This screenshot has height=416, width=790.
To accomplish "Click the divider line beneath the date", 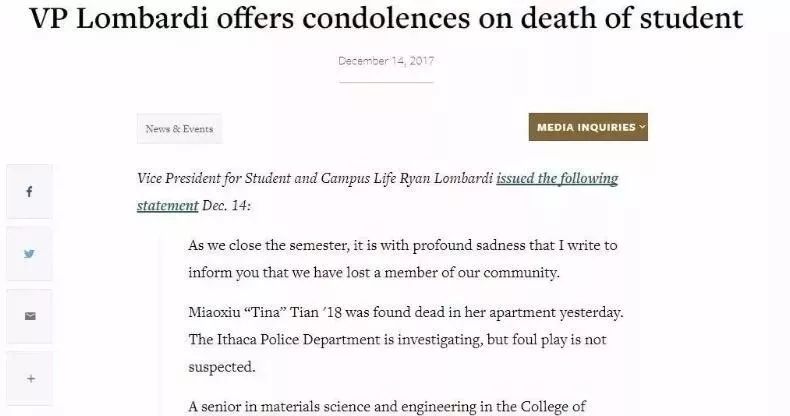I will [386, 82].
